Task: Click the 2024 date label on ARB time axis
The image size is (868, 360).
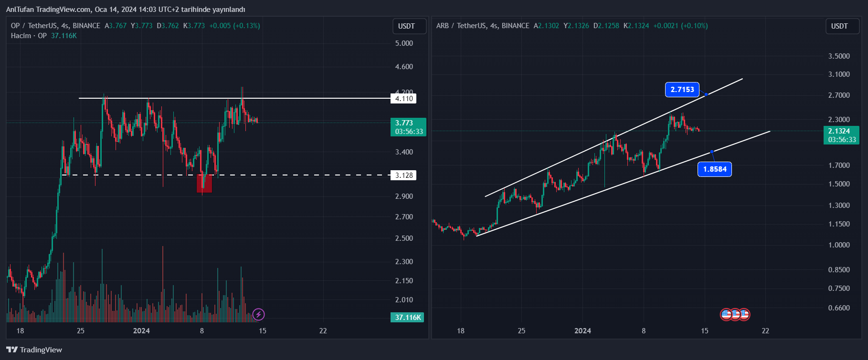Action: point(582,331)
